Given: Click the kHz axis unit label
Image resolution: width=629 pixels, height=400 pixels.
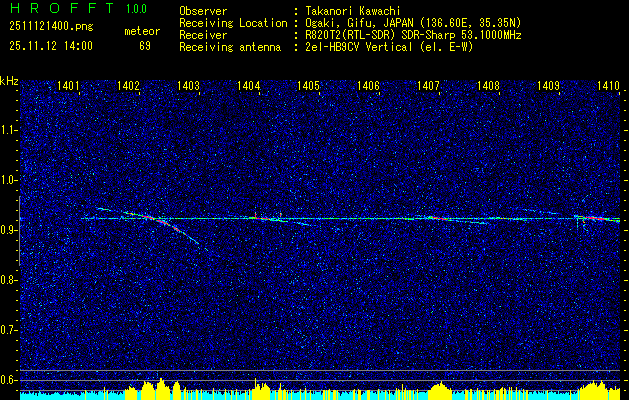Looking at the screenshot, I should tap(9, 81).
